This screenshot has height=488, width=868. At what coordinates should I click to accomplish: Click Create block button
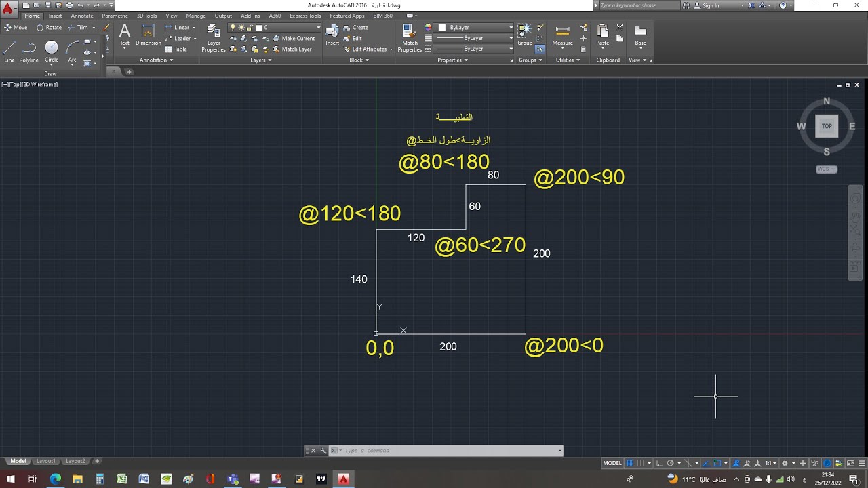coord(355,28)
